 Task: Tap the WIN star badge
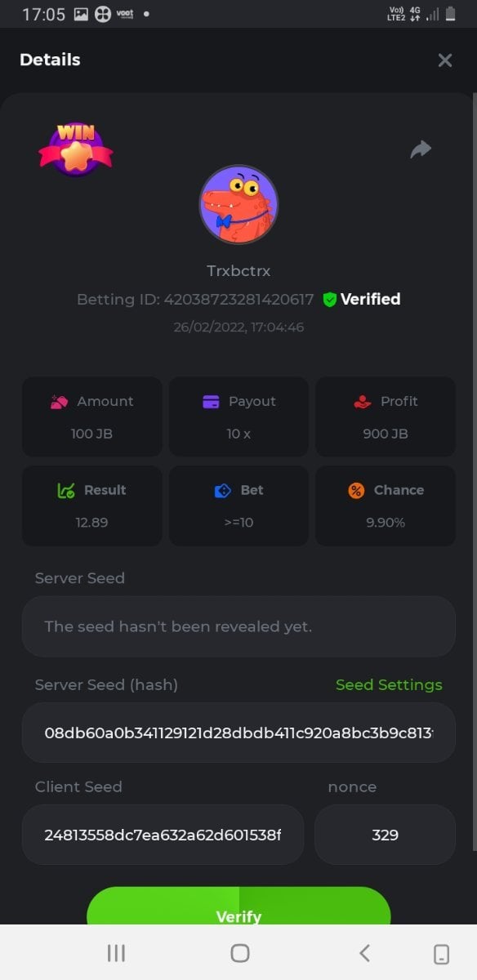[x=76, y=149]
